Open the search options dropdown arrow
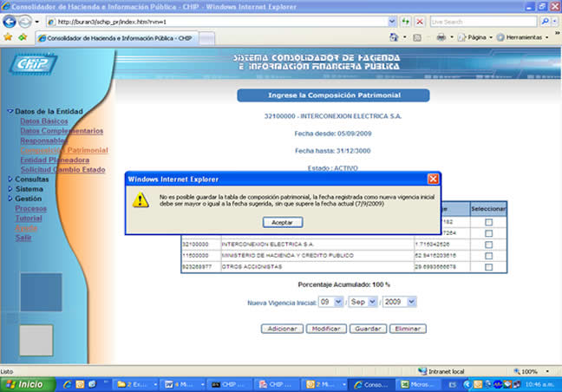The width and height of the screenshot is (562, 392). click(x=554, y=22)
